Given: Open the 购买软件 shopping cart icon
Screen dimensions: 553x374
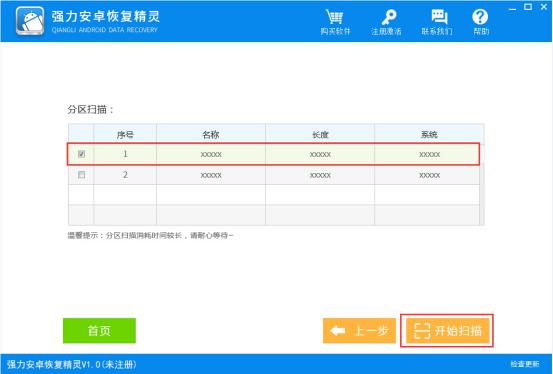Looking at the screenshot, I should point(334,17).
